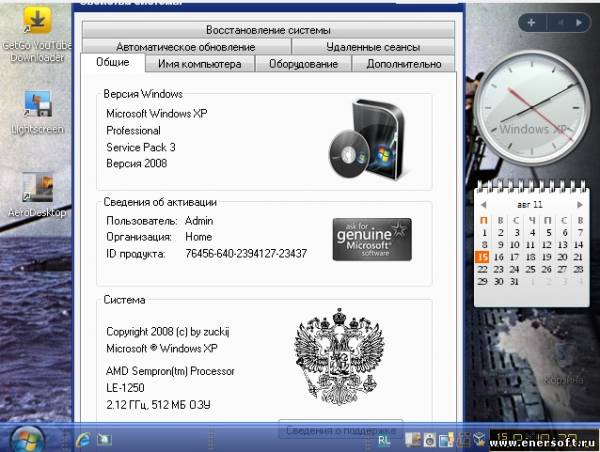The height and width of the screenshot is (452, 600).
Task: Click the previous arrow on the sidebar gadget bar
Action: coord(560,23)
